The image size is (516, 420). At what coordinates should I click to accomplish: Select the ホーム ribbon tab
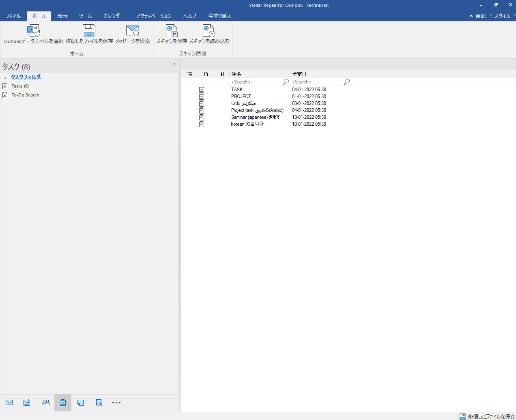coord(39,16)
